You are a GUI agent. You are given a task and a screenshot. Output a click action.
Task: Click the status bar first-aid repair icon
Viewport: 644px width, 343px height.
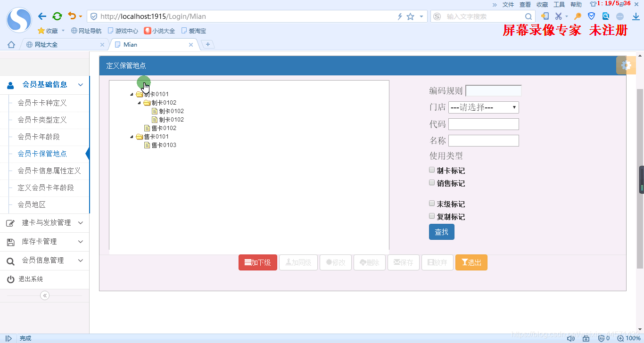(x=586, y=338)
